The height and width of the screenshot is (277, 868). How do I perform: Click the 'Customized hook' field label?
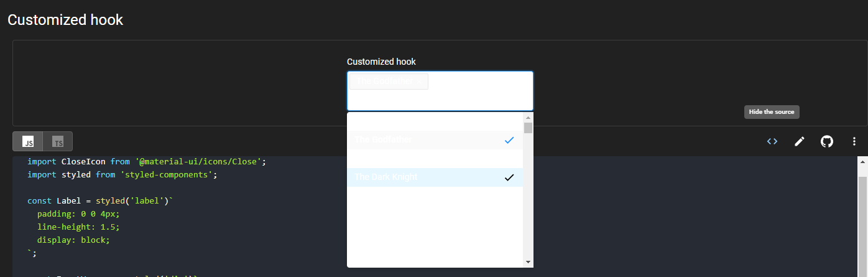pyautogui.click(x=381, y=62)
